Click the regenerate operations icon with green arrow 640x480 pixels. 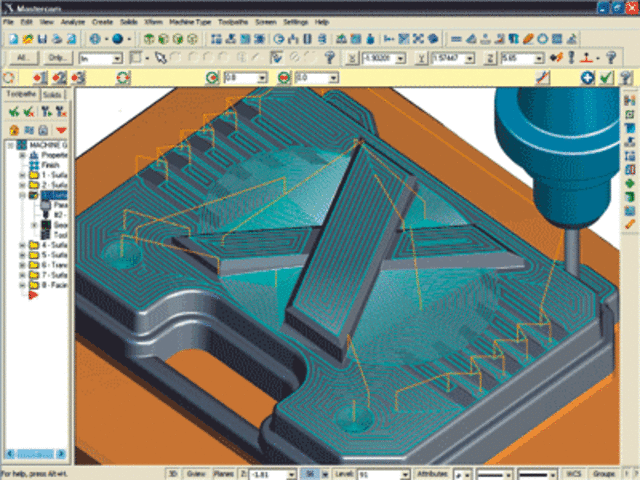tap(47, 111)
